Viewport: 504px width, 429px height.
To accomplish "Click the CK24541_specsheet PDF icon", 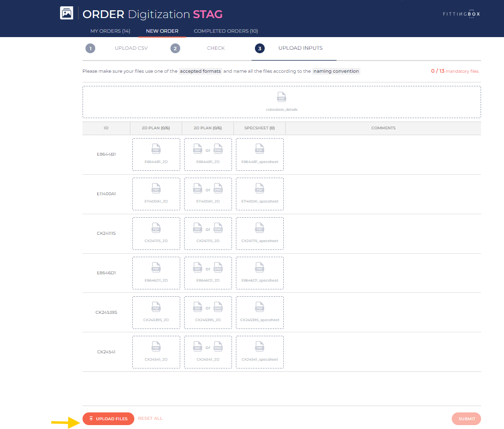I will pyautogui.click(x=259, y=347).
